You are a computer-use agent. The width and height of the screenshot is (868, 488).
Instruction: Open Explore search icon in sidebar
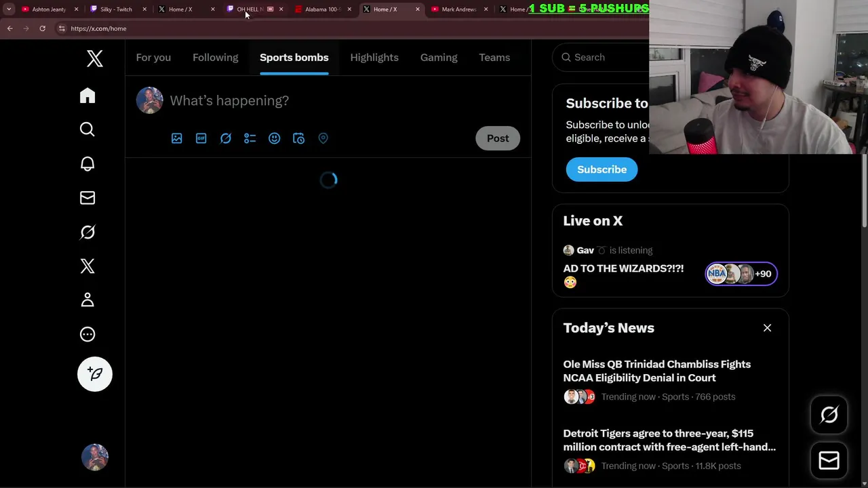point(87,129)
